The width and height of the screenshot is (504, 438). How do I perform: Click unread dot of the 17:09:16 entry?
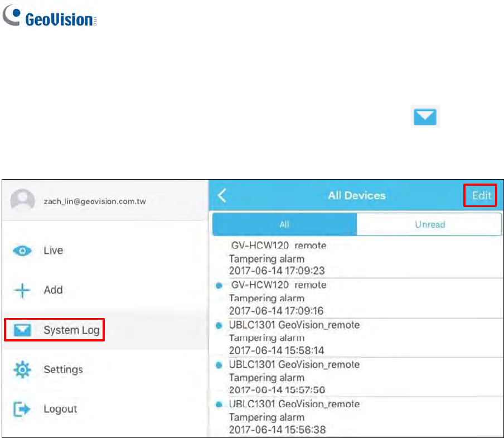click(219, 285)
